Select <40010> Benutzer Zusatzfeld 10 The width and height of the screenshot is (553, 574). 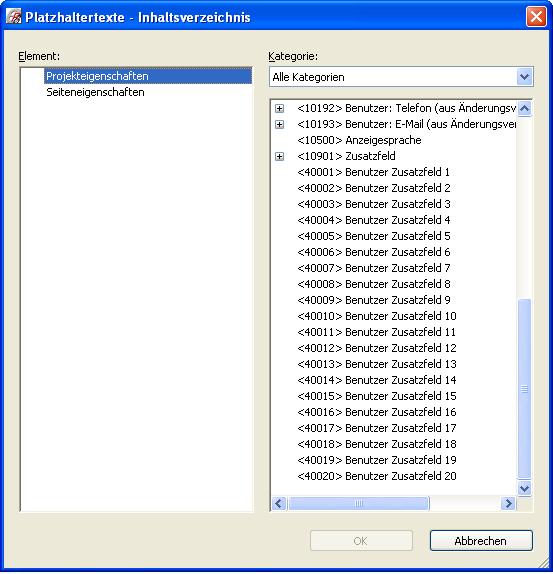coord(377,316)
